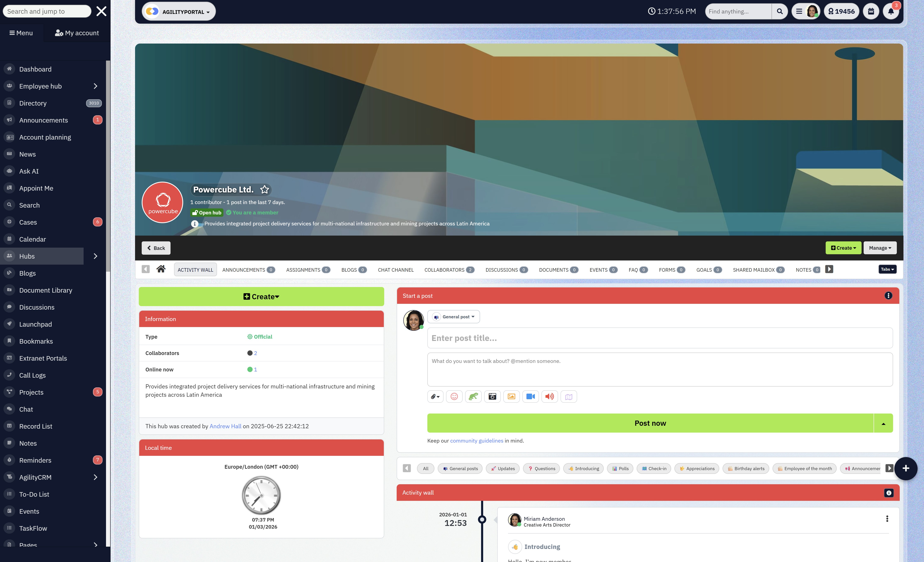Click the sidebar vertical scrollbar
Viewport: 924px width, 562px height.
click(108, 165)
